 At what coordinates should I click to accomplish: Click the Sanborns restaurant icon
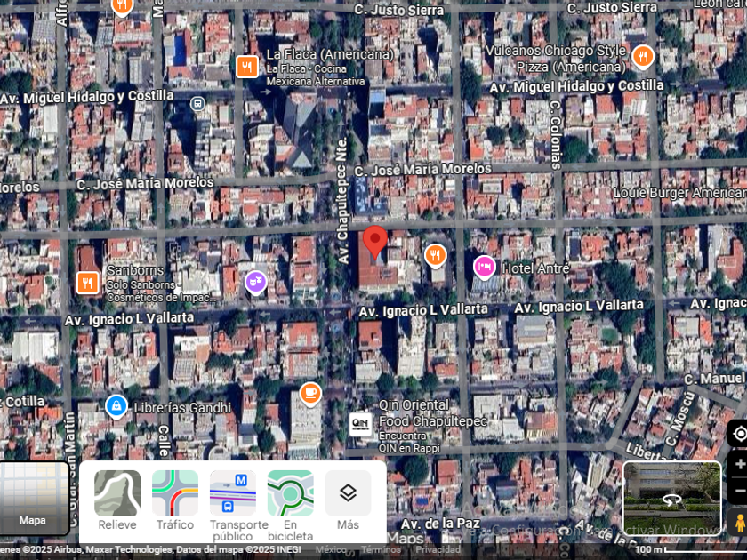point(88,283)
